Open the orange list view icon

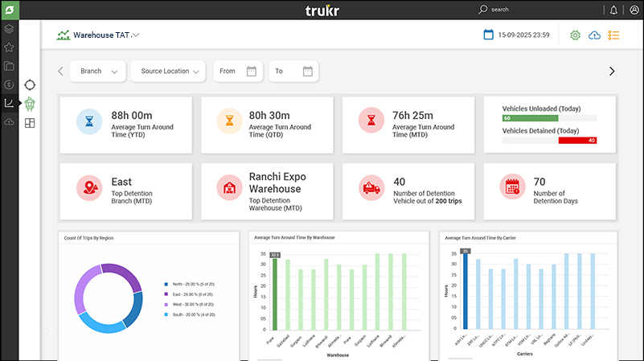click(614, 35)
